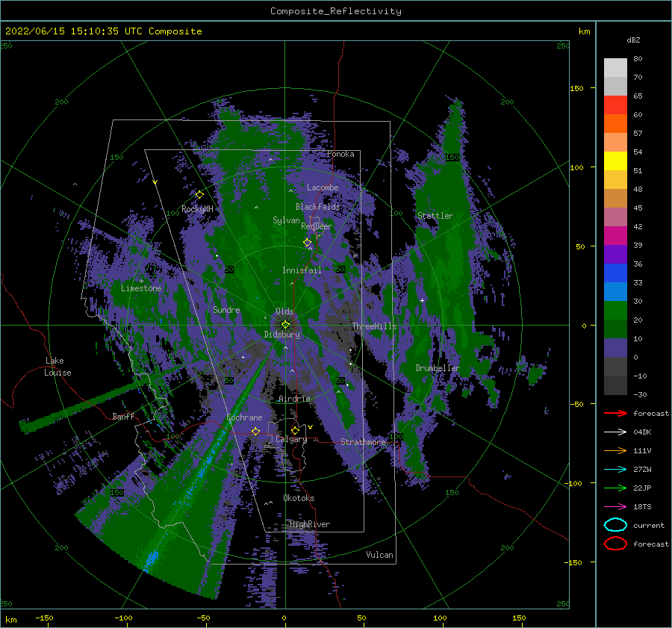This screenshot has height=628, width=672.
Task: Click the Didsbury label
Action: 282,335
